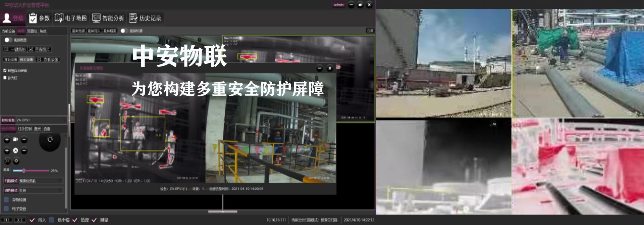Click the 最新闯入 latest intrusion button
The height and width of the screenshot is (225, 644).
[x=94, y=31]
